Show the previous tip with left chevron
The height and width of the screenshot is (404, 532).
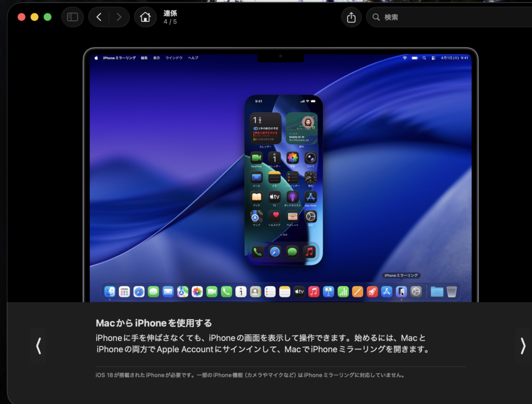tap(38, 346)
